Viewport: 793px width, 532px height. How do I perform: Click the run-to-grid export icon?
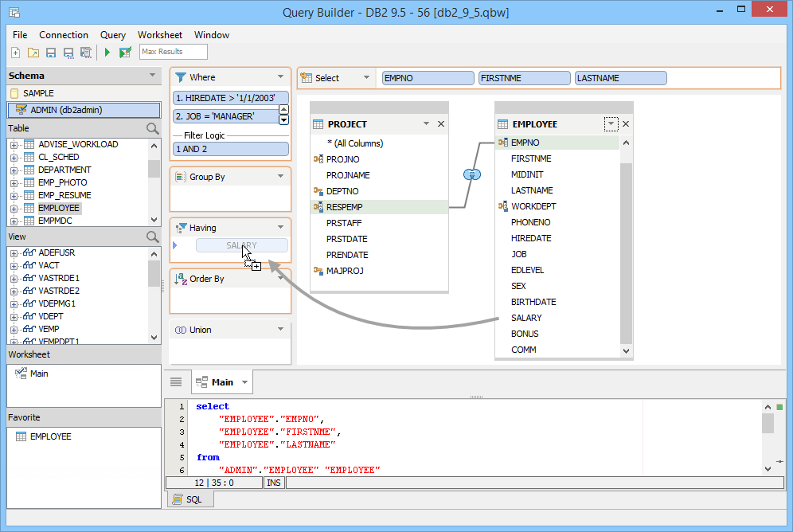click(125, 51)
